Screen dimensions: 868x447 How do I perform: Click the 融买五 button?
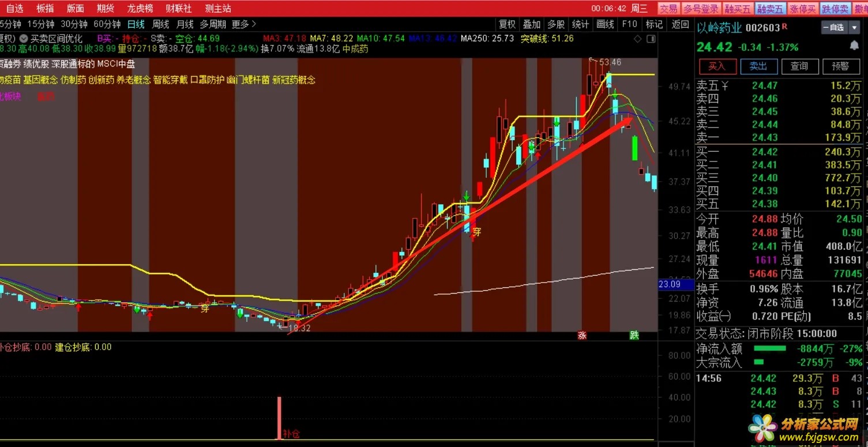[x=738, y=8]
